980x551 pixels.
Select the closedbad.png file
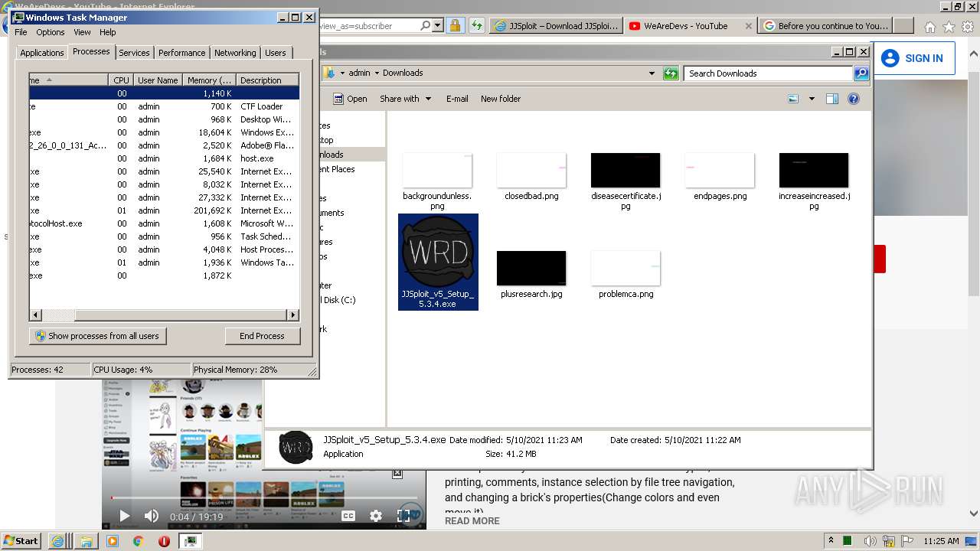531,177
